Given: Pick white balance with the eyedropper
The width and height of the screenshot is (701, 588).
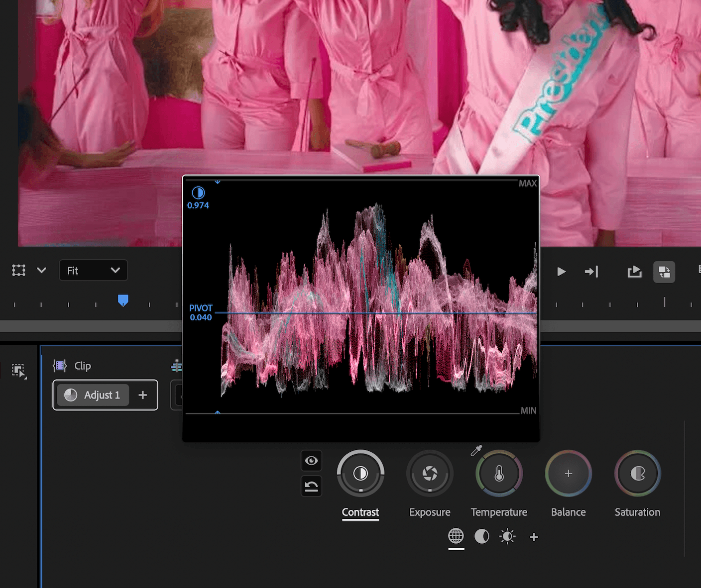Looking at the screenshot, I should (x=476, y=451).
